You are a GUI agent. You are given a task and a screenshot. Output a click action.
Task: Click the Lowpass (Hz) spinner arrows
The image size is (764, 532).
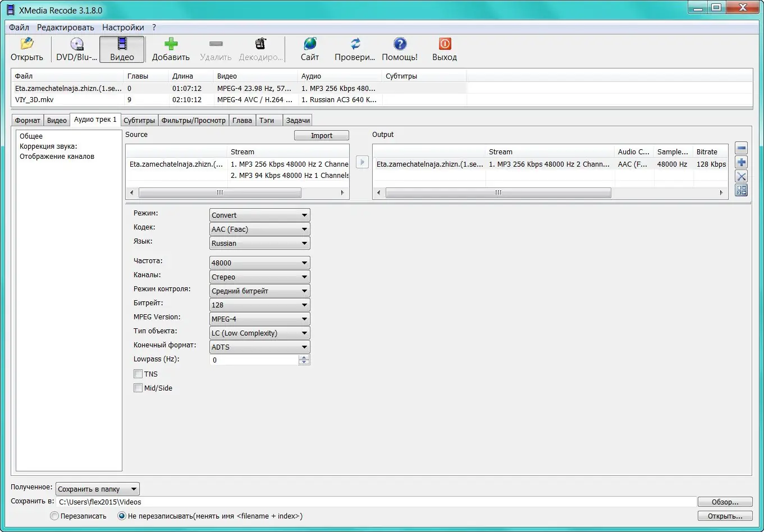[304, 360]
